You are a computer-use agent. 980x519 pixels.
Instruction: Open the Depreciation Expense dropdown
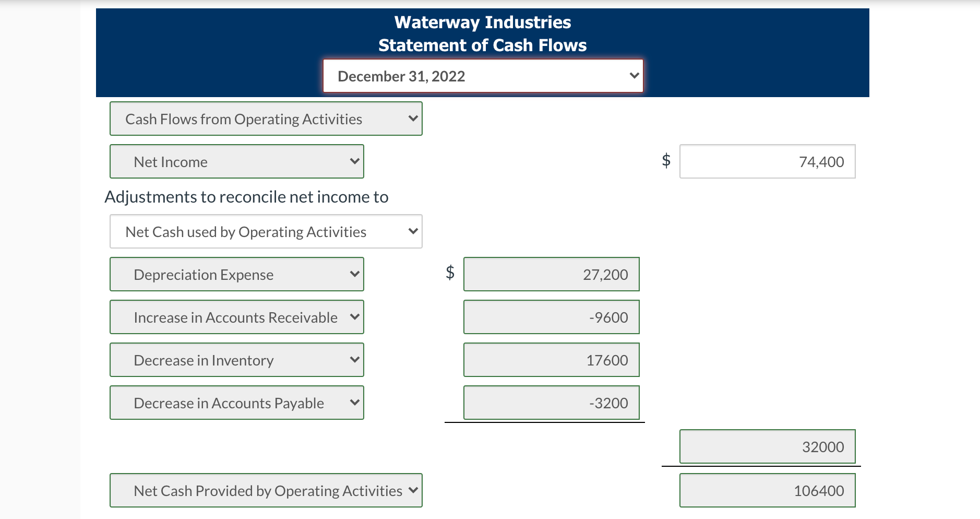(x=236, y=274)
